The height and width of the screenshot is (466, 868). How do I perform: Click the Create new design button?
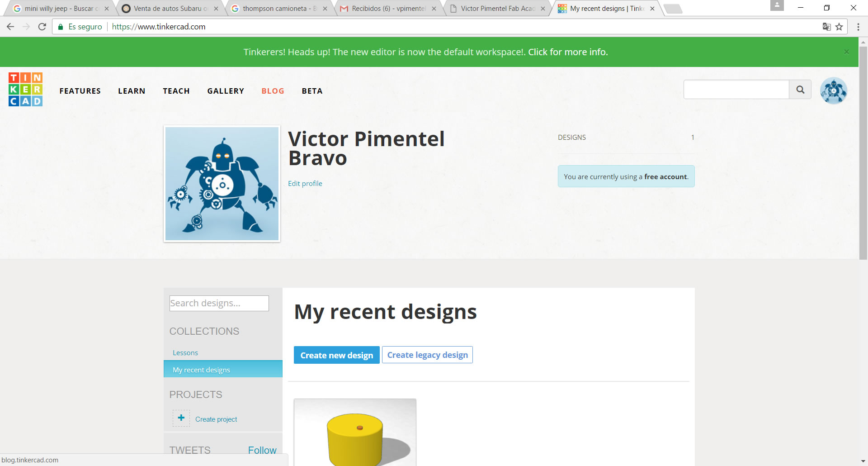click(x=337, y=355)
